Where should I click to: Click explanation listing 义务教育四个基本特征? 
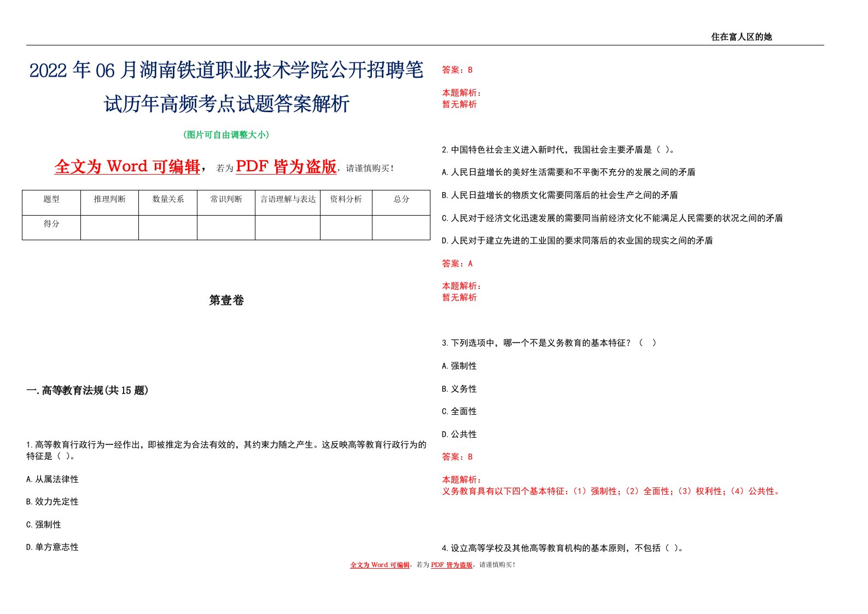613,491
